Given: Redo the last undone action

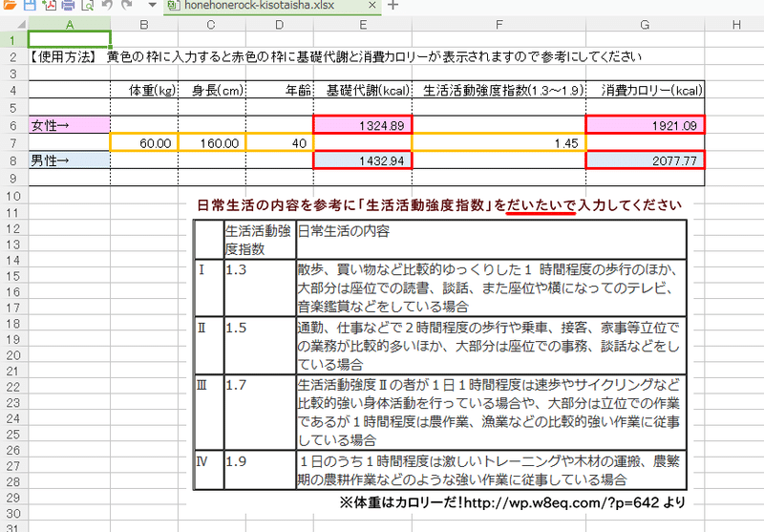Looking at the screenshot, I should click(x=127, y=6).
